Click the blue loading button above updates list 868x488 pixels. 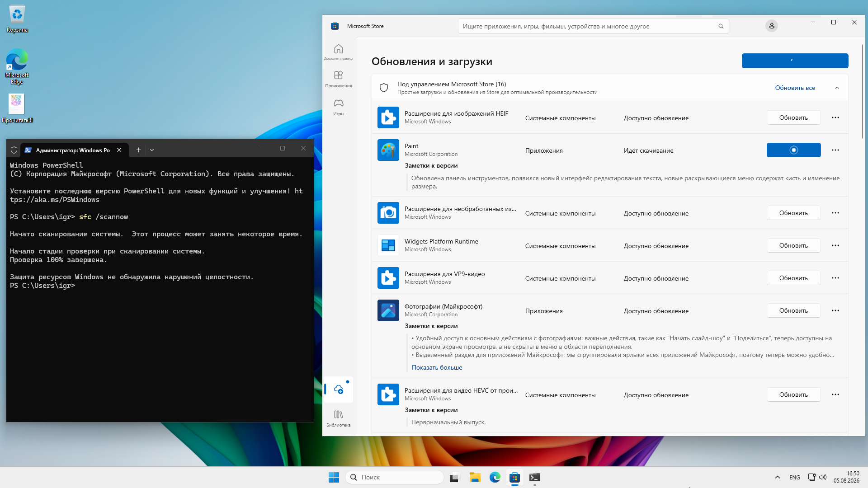(x=795, y=61)
